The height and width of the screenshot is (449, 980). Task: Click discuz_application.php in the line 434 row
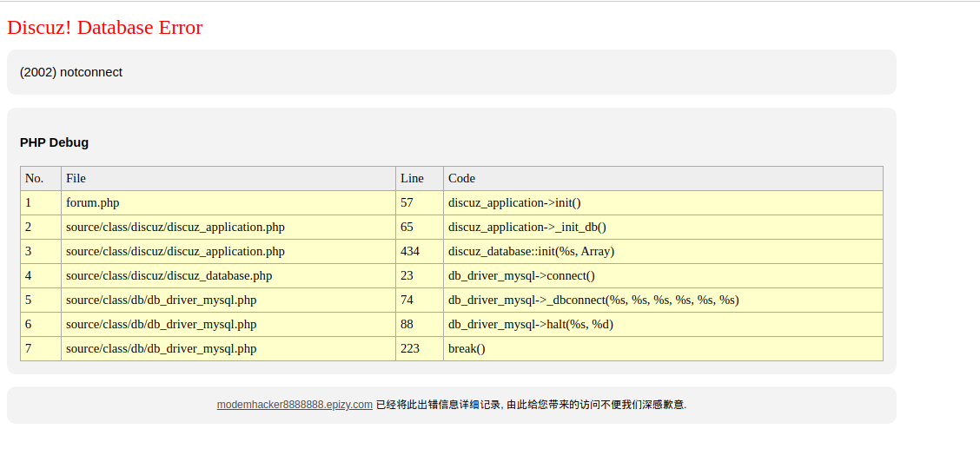click(x=228, y=252)
